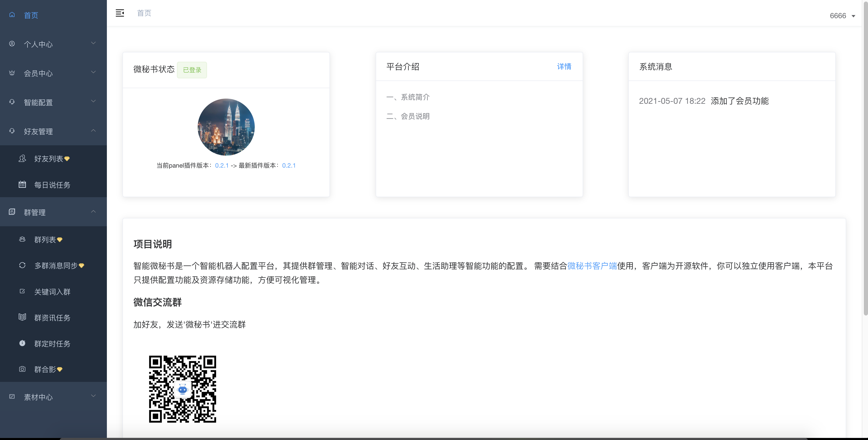Viewport: 868px width, 440px height.
Task: Click the friend list person icon
Action: tap(22, 158)
